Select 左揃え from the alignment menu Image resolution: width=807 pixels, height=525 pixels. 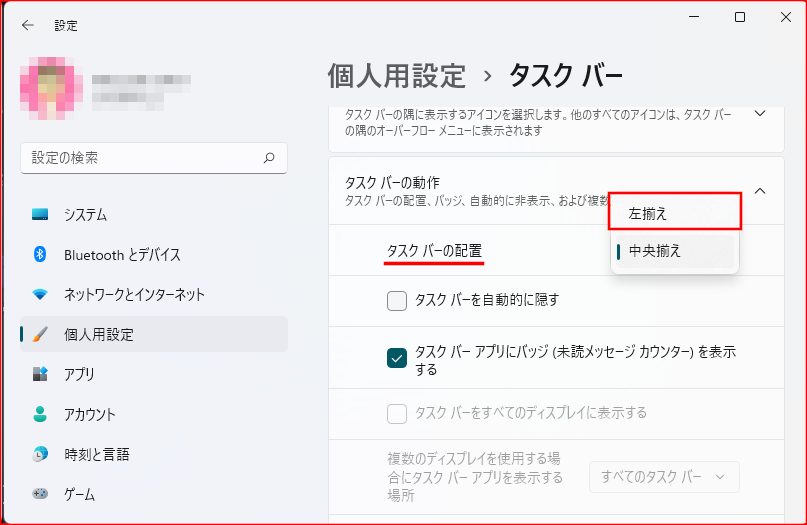(x=675, y=213)
